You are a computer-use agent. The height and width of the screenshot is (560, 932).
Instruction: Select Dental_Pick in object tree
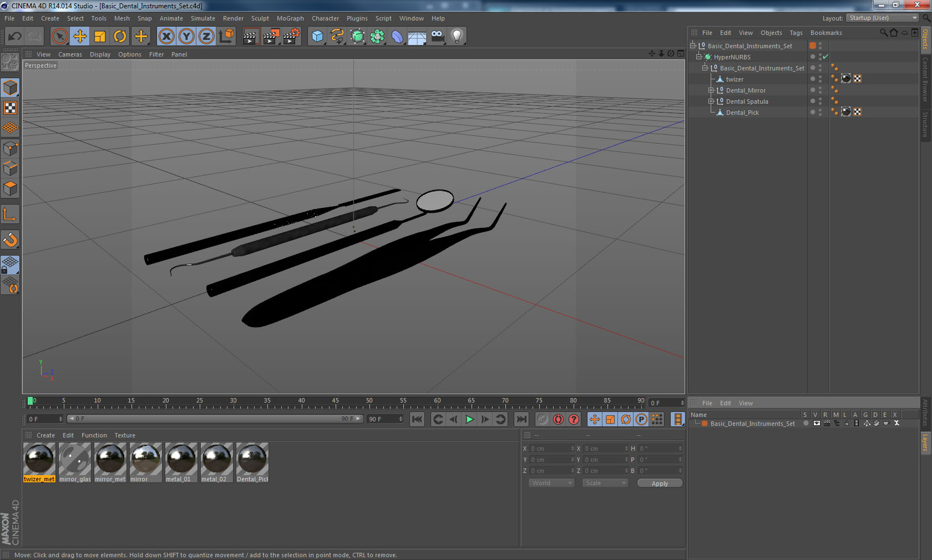click(742, 113)
